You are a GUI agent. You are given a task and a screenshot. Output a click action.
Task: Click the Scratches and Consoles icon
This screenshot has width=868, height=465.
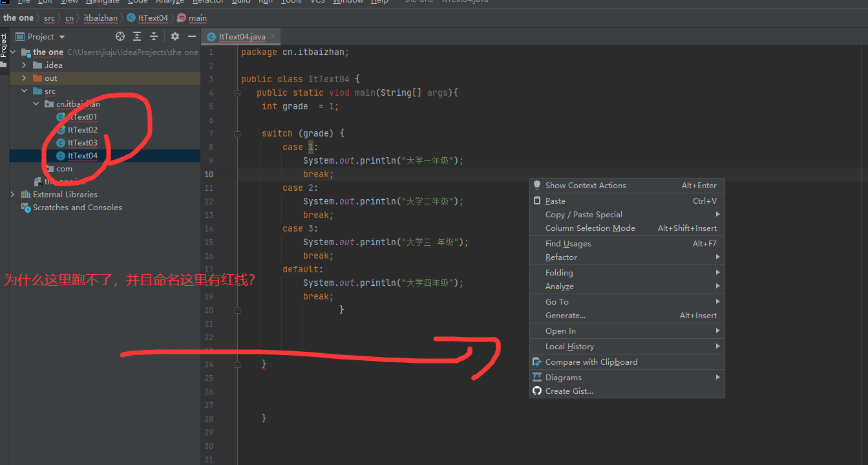click(x=26, y=208)
